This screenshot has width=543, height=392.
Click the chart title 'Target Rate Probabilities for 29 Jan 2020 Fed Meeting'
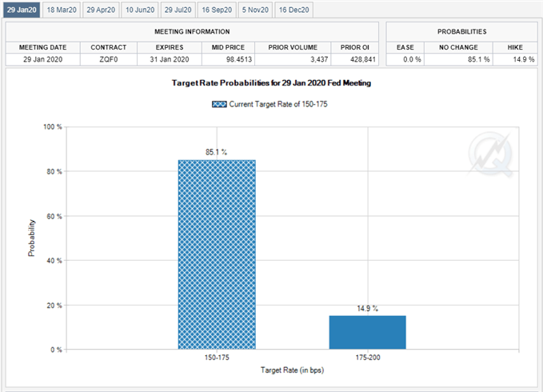(x=271, y=83)
